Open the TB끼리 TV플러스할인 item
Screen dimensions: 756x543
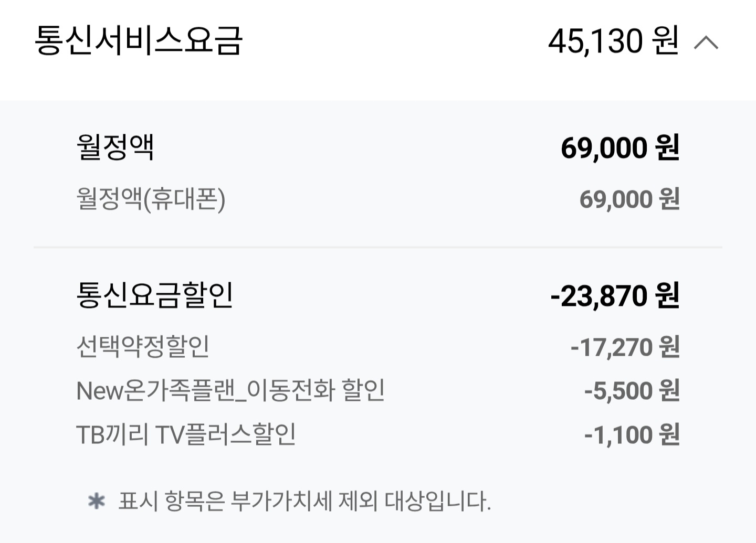coord(186,435)
